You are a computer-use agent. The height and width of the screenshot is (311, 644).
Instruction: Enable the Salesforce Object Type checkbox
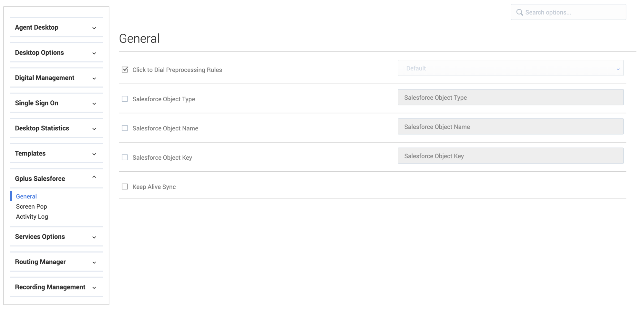[125, 99]
